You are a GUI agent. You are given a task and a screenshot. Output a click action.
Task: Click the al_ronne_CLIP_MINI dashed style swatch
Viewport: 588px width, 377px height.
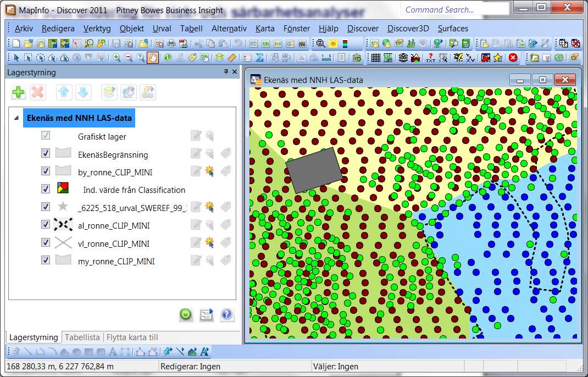[x=63, y=225]
